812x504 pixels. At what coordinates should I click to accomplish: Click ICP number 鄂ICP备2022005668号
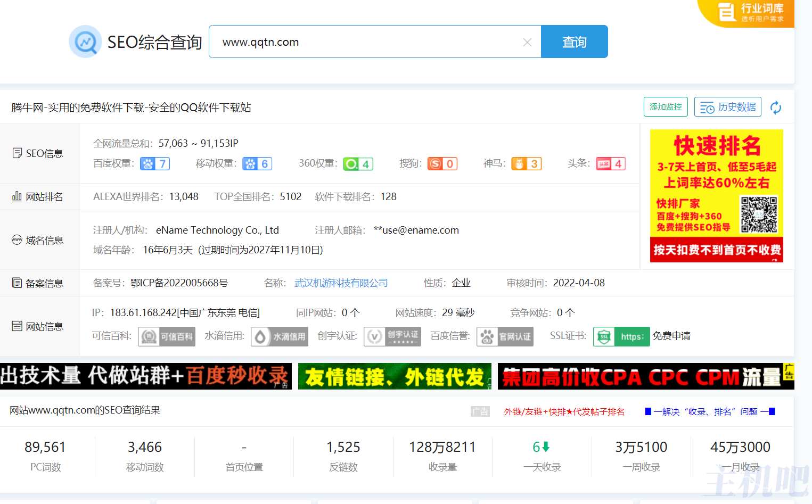point(179,283)
